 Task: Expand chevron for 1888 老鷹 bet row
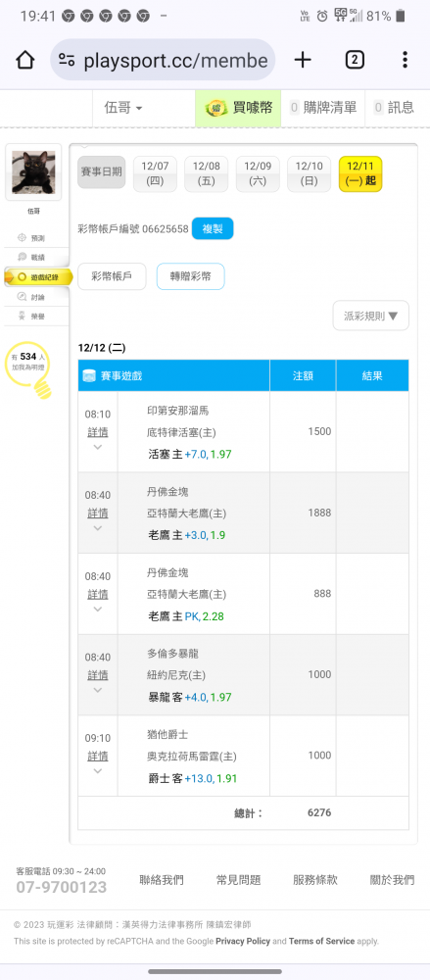click(x=98, y=528)
